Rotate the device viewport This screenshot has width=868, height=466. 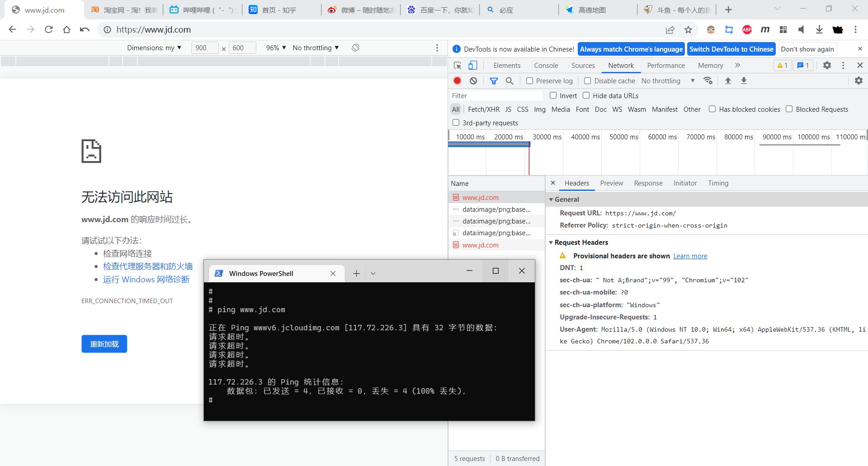coord(355,48)
